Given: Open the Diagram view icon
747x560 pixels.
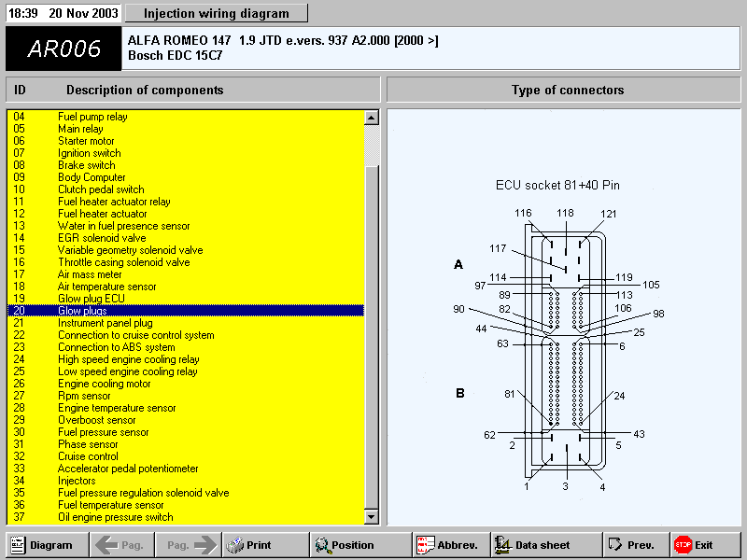Looking at the screenshot, I should pos(18,545).
